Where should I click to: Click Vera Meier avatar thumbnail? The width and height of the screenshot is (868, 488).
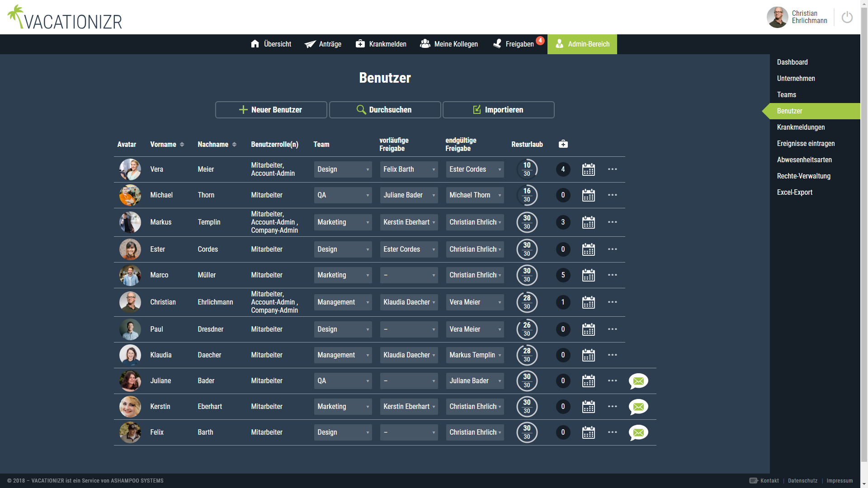pyautogui.click(x=130, y=169)
